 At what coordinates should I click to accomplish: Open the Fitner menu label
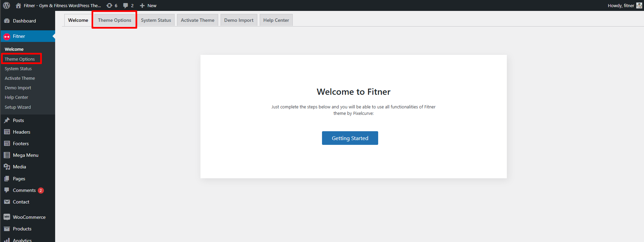[19, 36]
